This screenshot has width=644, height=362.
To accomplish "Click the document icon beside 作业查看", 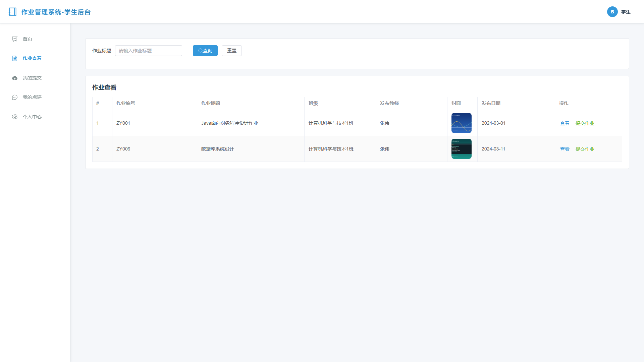I will (x=15, y=58).
